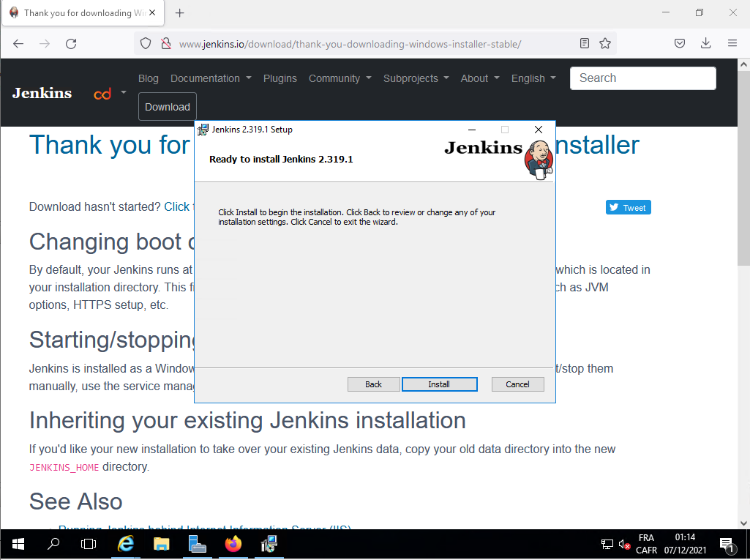Toggle reader view in the address bar
Screen dimensions: 750x560
point(585,44)
